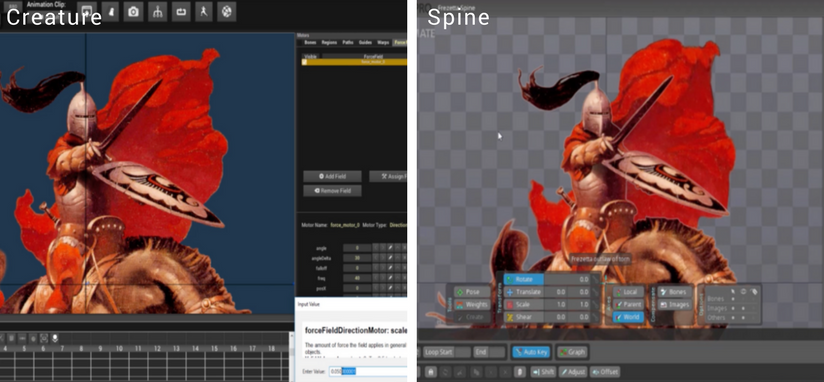Click the angle value field

[x=357, y=247]
